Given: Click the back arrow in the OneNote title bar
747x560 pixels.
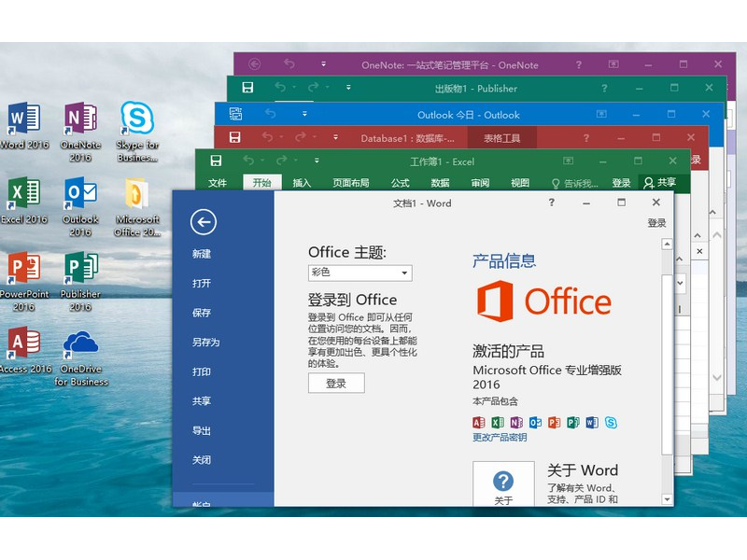Looking at the screenshot, I should tap(255, 63).
